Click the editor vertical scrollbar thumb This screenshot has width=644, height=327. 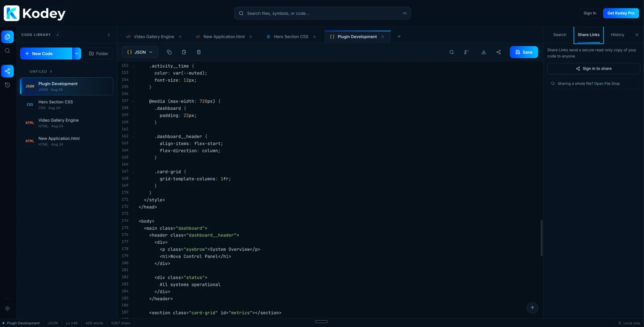[x=541, y=238]
